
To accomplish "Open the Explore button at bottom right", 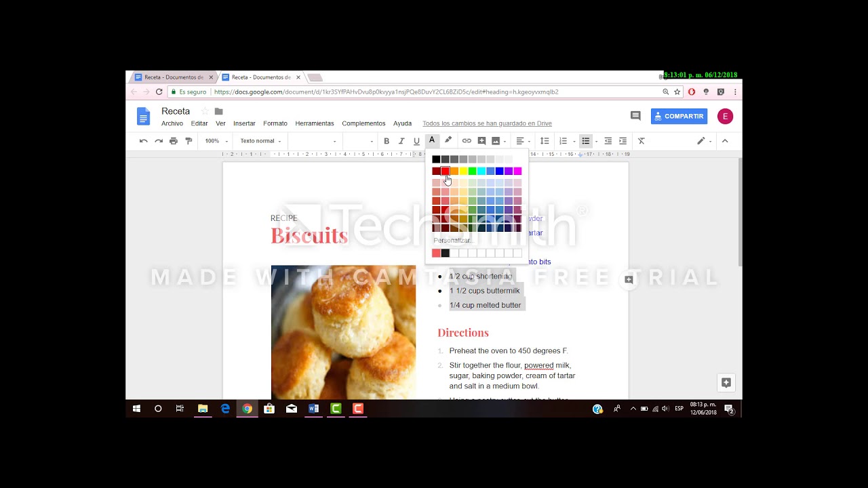I will point(726,383).
